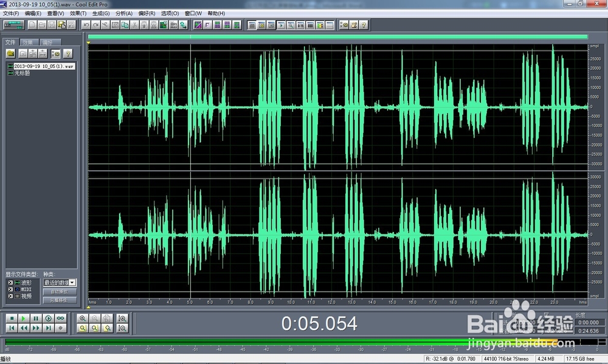
Task: Switch to multitrack view toggle icon
Action: tap(13, 25)
